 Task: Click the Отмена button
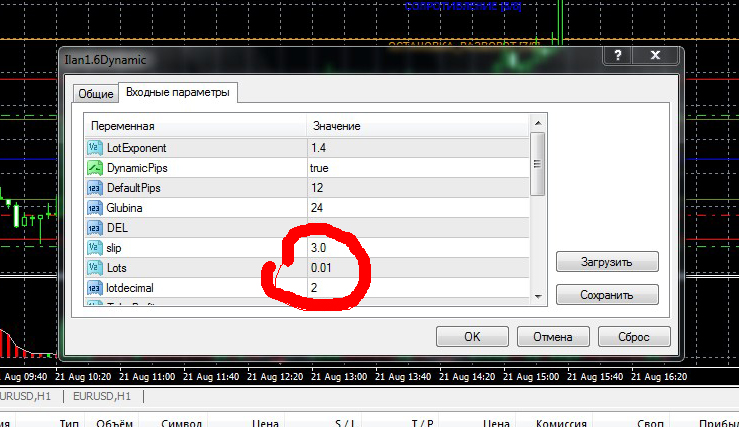pos(553,337)
